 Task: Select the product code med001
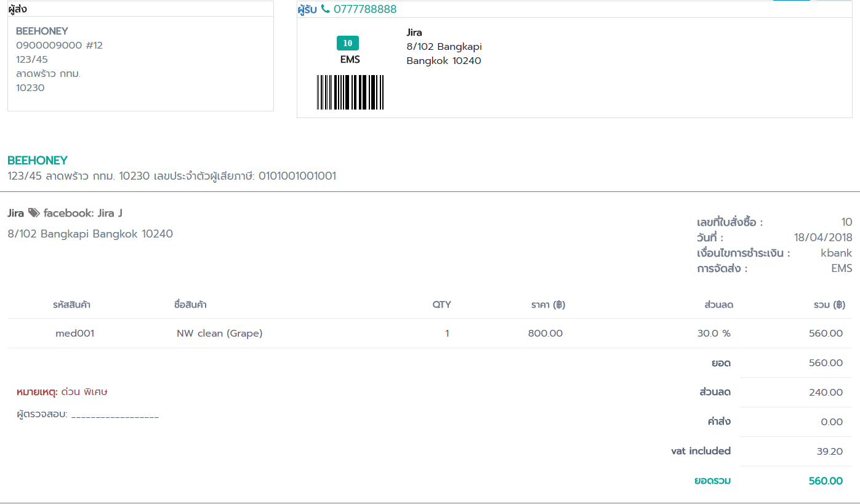tap(74, 334)
